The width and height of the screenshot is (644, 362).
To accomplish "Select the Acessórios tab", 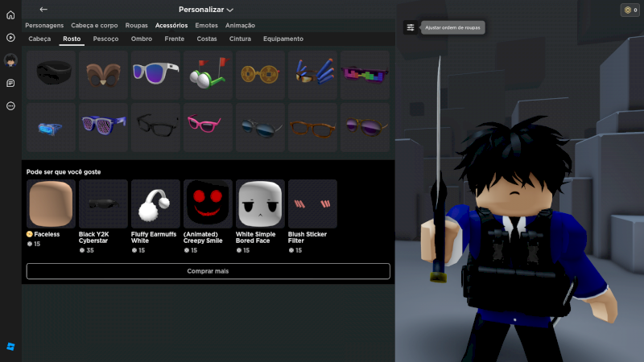I will coord(171,26).
